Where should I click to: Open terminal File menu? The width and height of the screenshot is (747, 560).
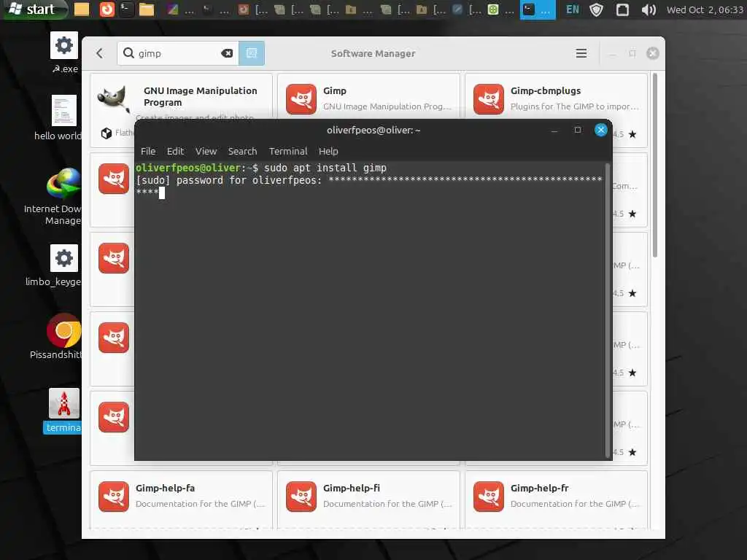point(148,152)
